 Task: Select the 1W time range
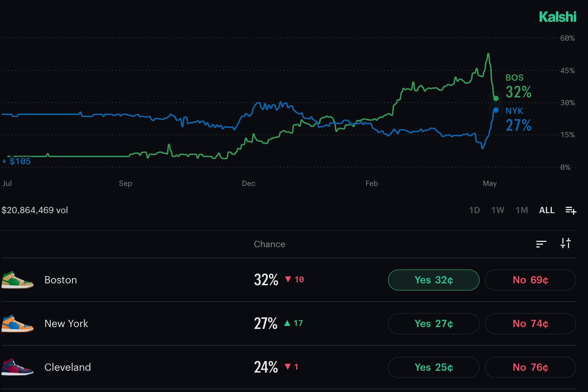pyautogui.click(x=498, y=210)
